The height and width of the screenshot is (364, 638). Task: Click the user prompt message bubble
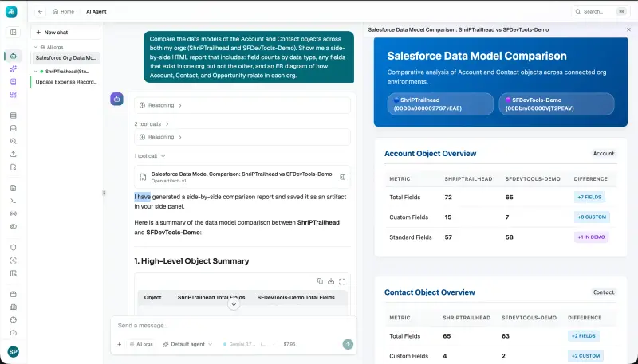249,57
